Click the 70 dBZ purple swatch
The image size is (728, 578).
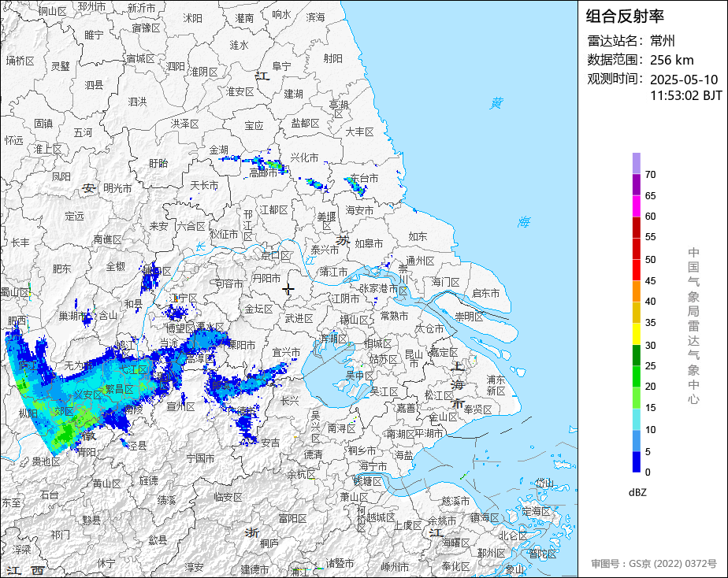click(636, 164)
